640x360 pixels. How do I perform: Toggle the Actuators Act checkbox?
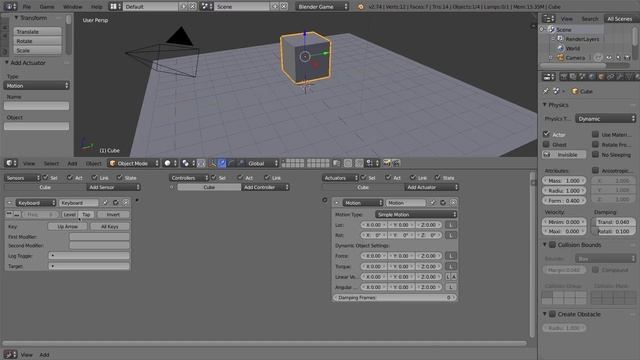pyautogui.click(x=388, y=178)
